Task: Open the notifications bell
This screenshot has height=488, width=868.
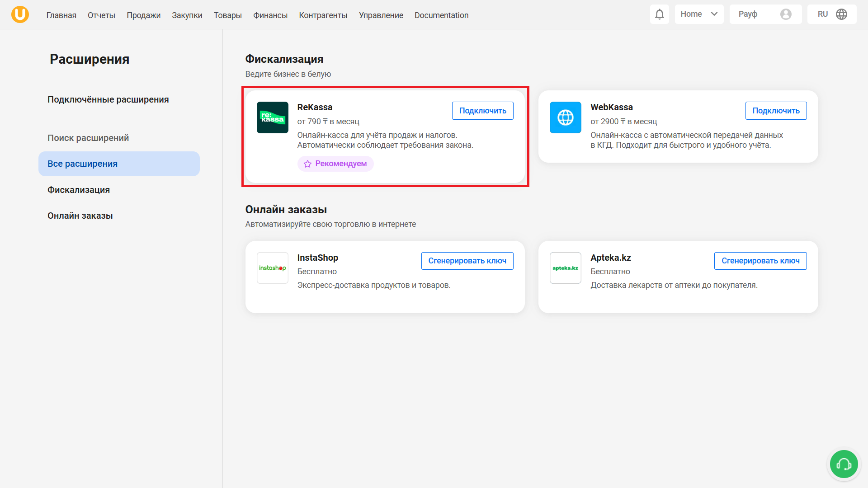Action: pyautogui.click(x=659, y=14)
